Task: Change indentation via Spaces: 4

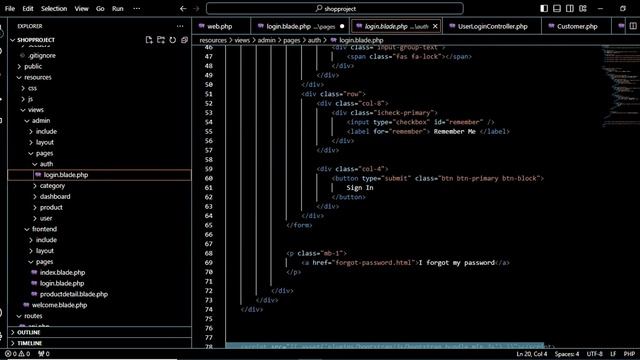Action: point(567,354)
